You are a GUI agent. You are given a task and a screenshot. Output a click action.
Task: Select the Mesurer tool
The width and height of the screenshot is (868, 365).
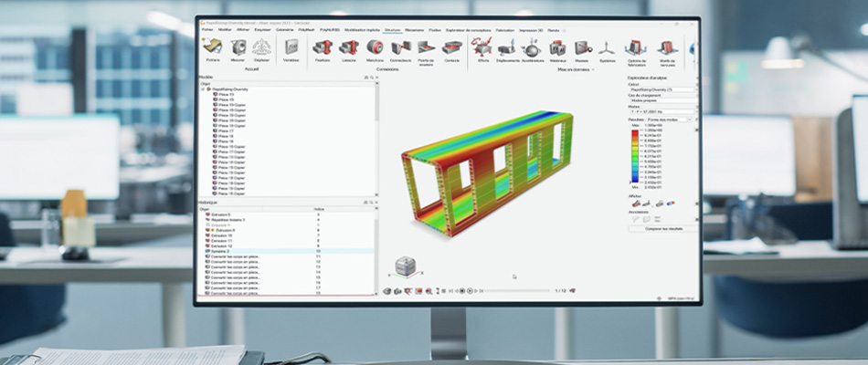click(x=238, y=49)
